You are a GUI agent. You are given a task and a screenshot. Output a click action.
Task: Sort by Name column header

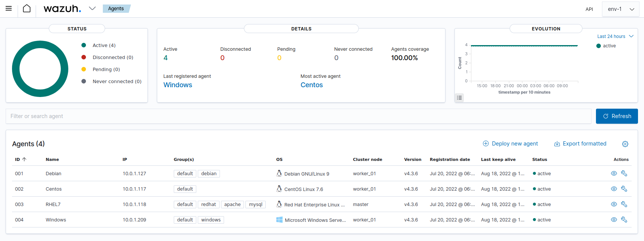[x=52, y=159]
